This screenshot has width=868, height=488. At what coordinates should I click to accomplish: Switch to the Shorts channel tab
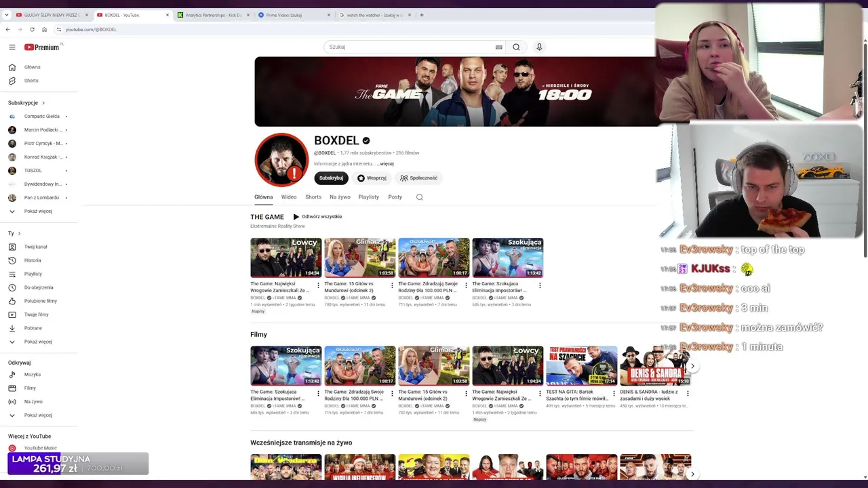[x=313, y=197]
